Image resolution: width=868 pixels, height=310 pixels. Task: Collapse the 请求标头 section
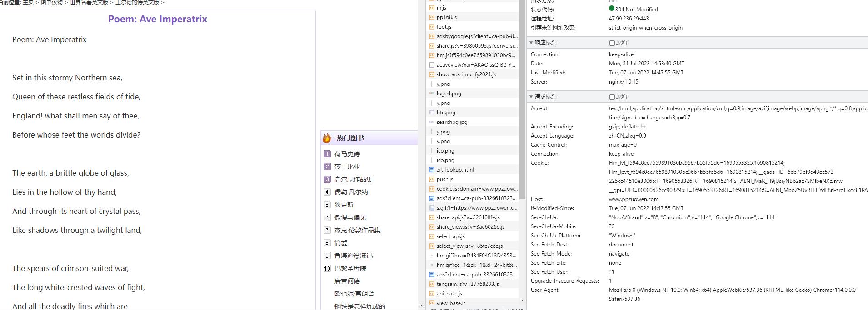click(531, 97)
